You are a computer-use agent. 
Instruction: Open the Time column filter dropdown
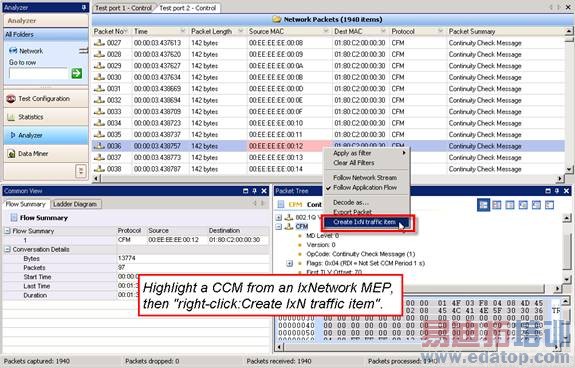183,31
